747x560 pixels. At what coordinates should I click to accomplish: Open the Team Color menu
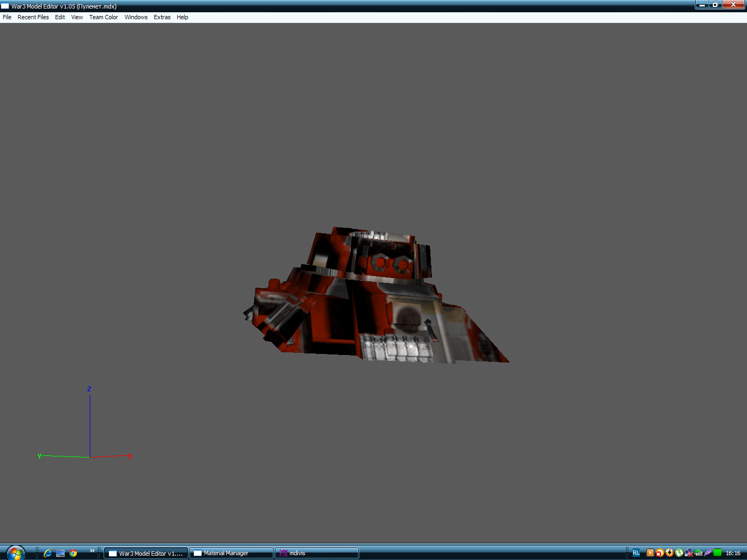click(x=104, y=17)
